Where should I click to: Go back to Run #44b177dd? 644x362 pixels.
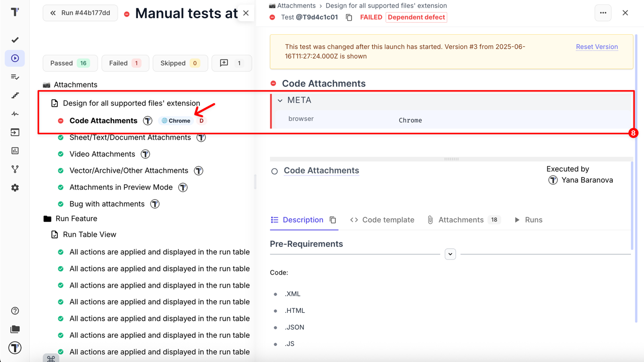click(x=80, y=13)
